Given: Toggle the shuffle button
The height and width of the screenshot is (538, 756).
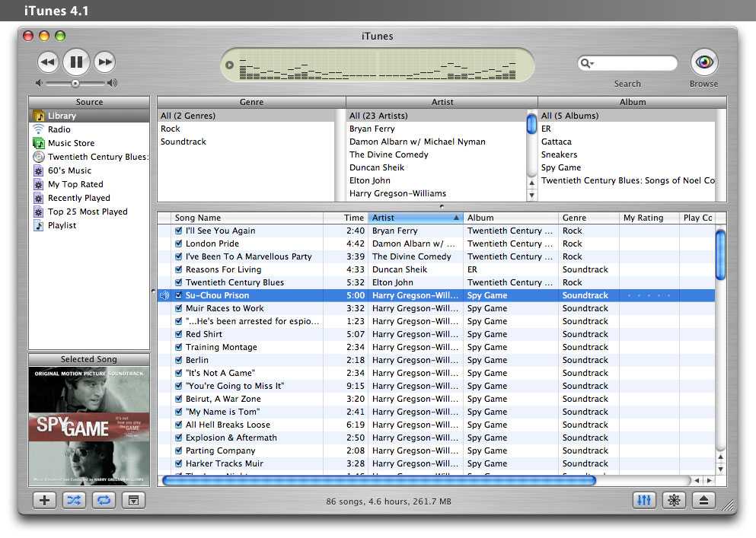Looking at the screenshot, I should tap(74, 501).
